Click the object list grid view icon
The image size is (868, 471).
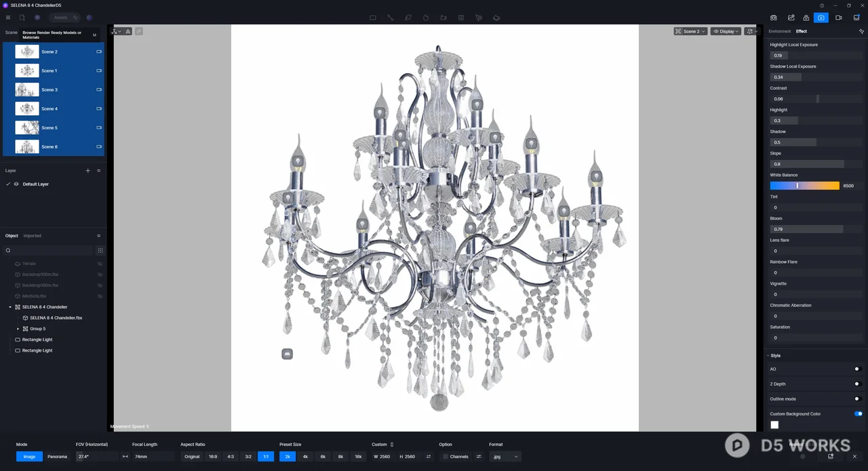click(x=100, y=250)
